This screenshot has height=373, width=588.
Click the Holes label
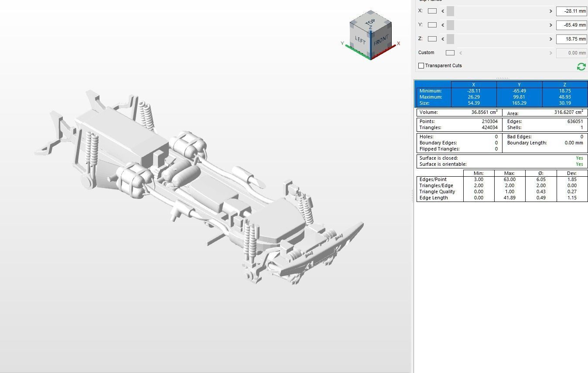426,137
